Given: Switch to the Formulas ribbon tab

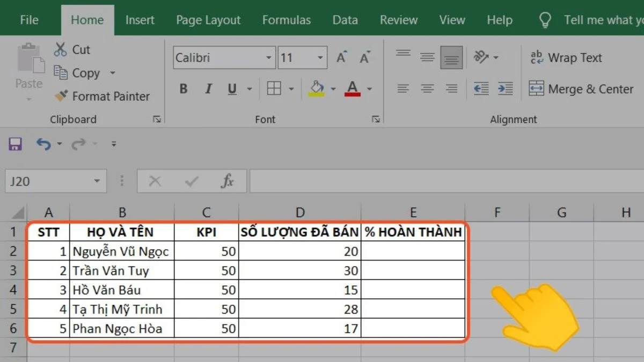Looking at the screenshot, I should (286, 20).
